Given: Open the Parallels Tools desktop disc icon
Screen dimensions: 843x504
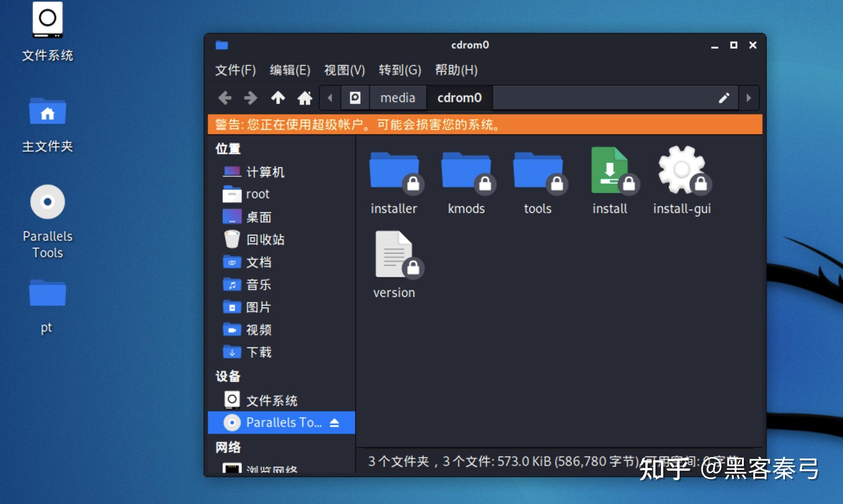Looking at the screenshot, I should pyautogui.click(x=47, y=202).
